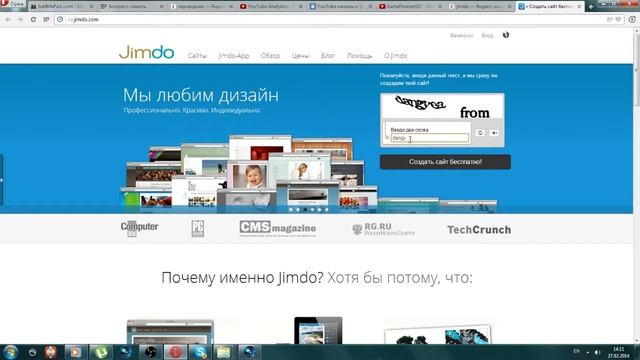The height and width of the screenshot is (360, 640).
Task: Click the TechCrunch logo
Action: pos(479,230)
